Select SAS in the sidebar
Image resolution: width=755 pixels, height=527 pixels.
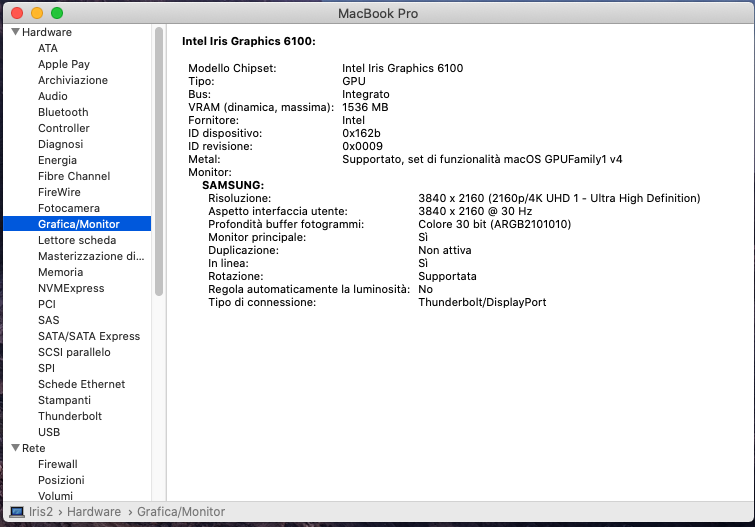pyautogui.click(x=49, y=320)
